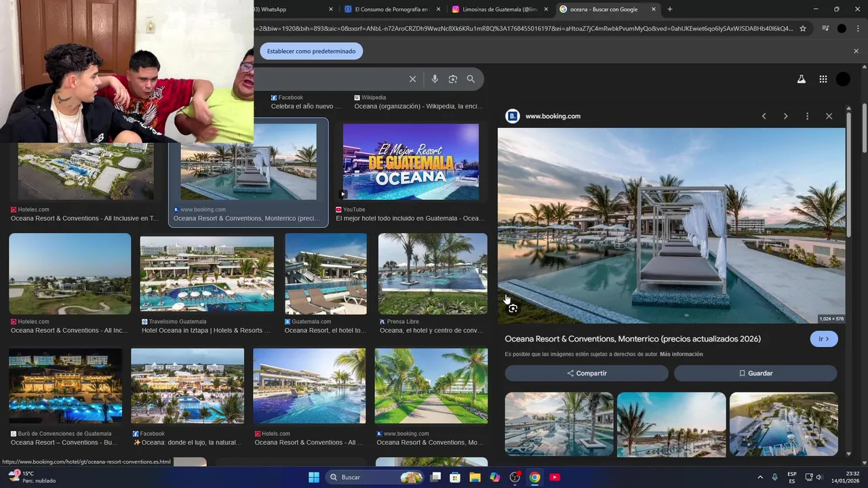Open Buró de Convenciones night pool thumbnail
Viewport: 868px width, 488px height.
65,386
